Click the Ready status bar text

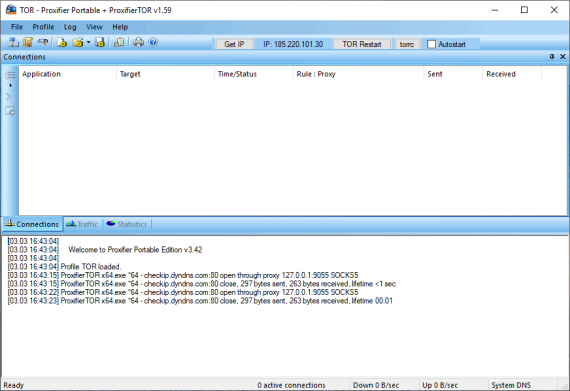[x=13, y=385]
